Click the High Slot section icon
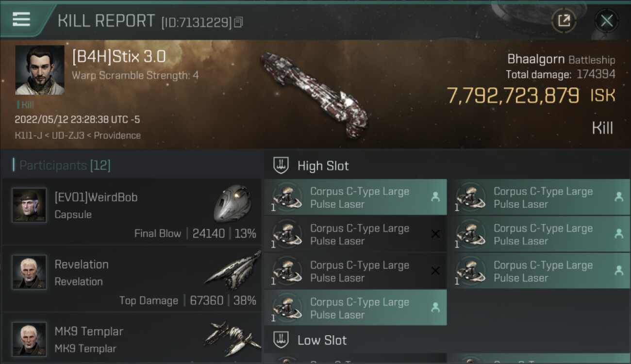 pyautogui.click(x=282, y=165)
